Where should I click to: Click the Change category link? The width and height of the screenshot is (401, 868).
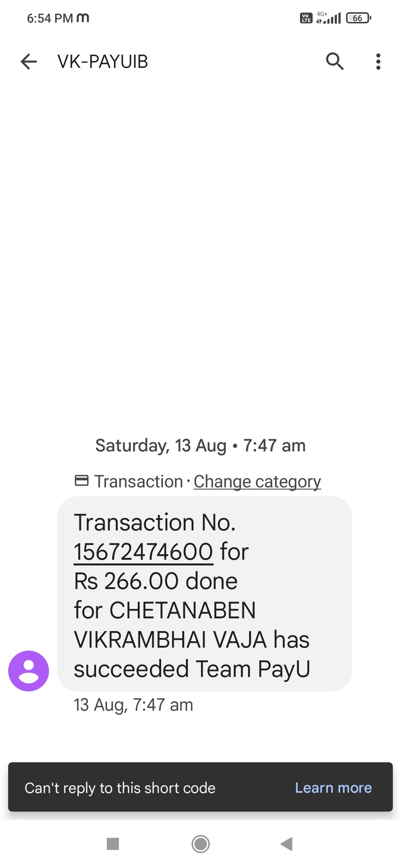click(257, 481)
